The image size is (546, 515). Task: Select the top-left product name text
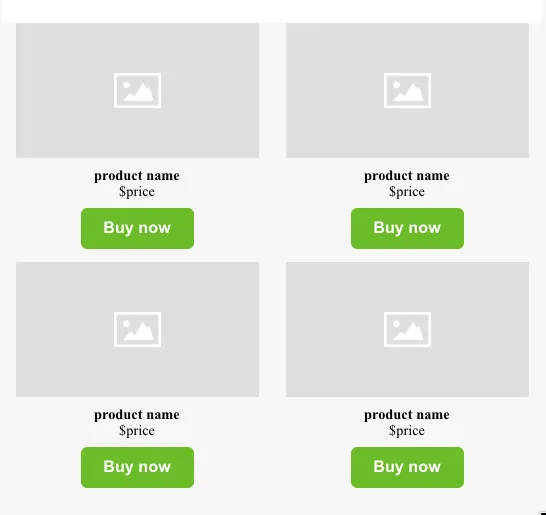coord(137,175)
